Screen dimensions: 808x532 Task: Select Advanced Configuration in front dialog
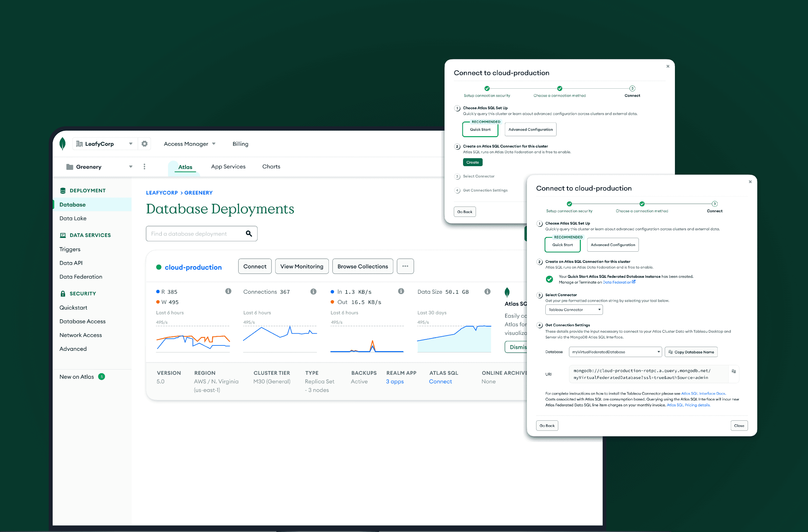coord(612,245)
